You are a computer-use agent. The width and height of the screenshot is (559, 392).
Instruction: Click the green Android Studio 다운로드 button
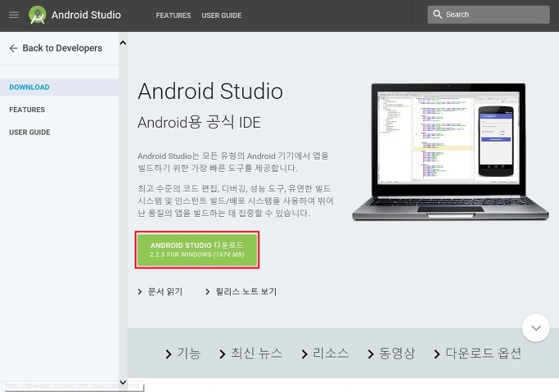point(197,250)
